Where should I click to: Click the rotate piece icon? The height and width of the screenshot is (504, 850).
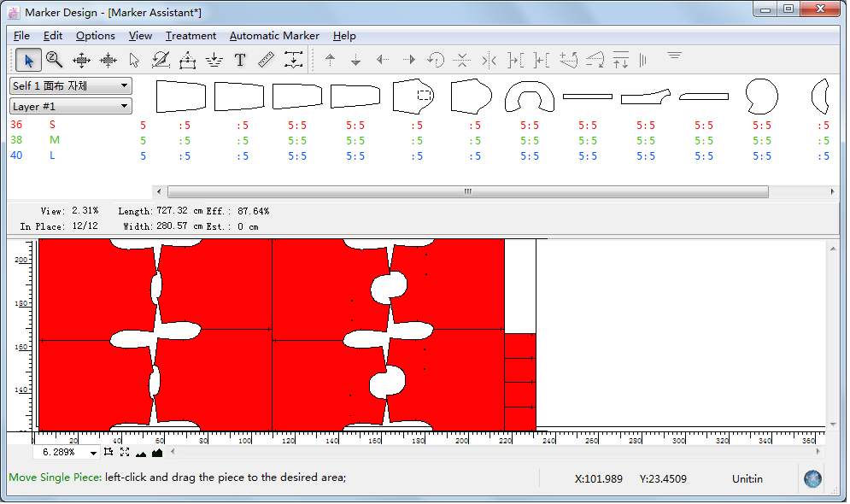(436, 60)
